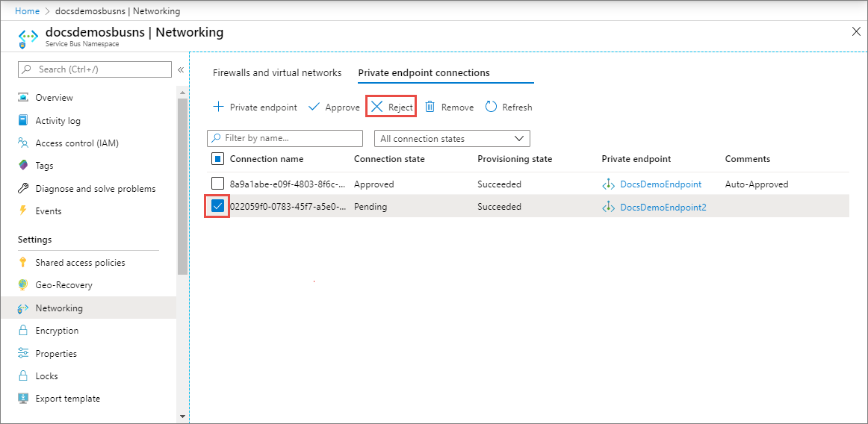Click the Shared access policies key icon
Viewport: 868px width, 424px height.
coord(22,262)
